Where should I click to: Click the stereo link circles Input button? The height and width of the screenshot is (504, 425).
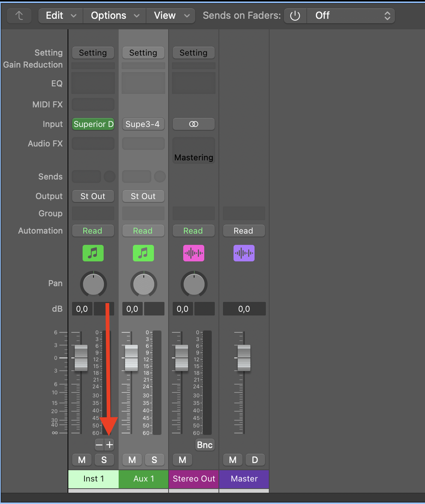[x=193, y=124]
